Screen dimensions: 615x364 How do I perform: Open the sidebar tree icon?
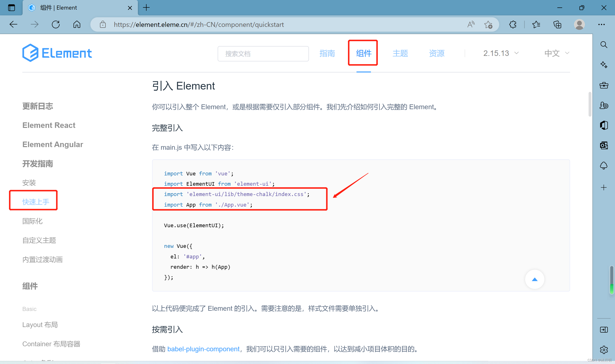coord(604,166)
